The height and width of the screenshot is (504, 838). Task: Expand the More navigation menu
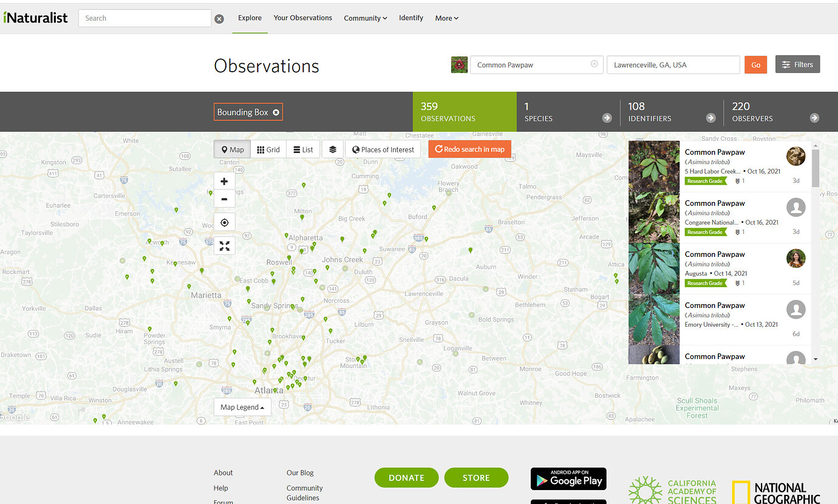(x=446, y=18)
